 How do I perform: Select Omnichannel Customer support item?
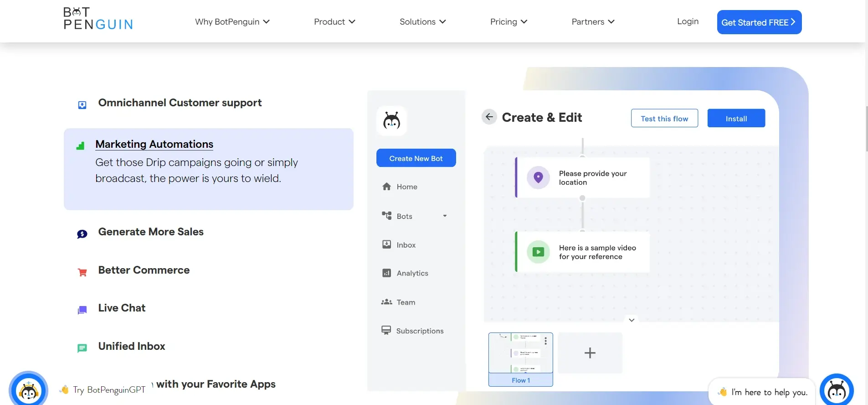pyautogui.click(x=180, y=103)
